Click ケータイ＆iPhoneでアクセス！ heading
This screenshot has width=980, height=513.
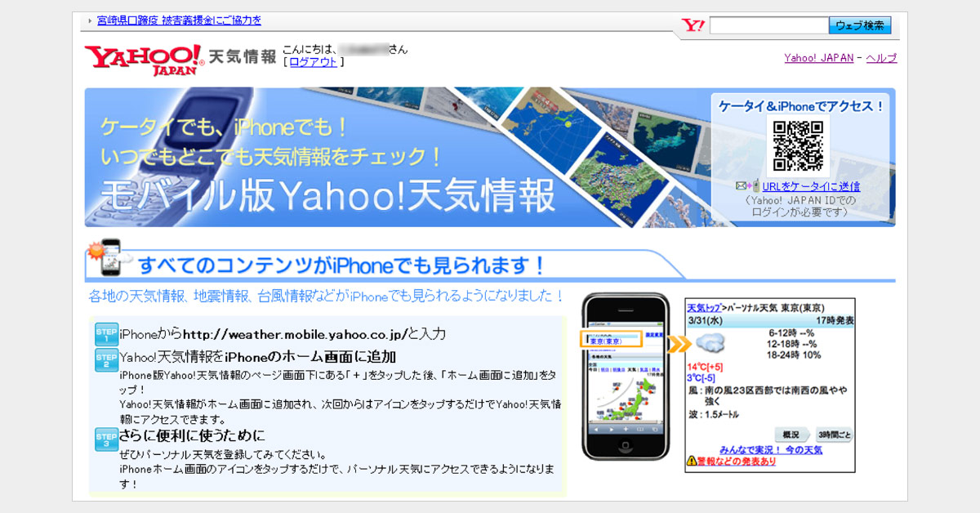(x=801, y=106)
